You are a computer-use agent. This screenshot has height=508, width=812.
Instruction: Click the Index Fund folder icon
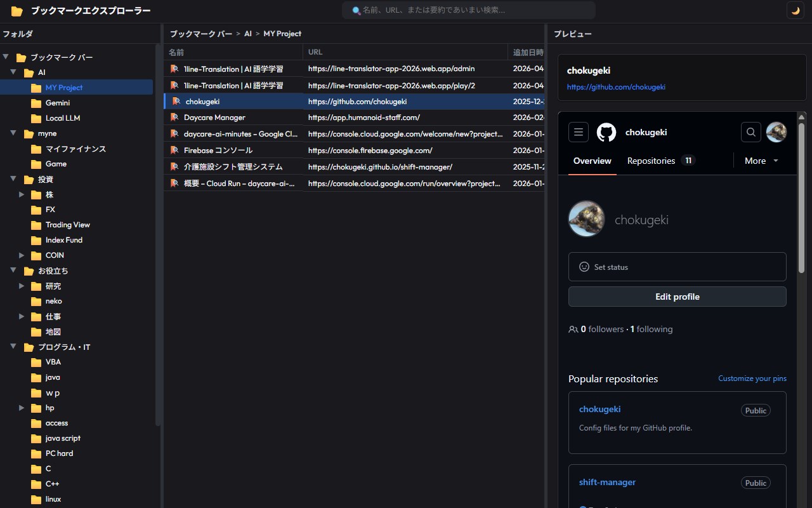click(36, 240)
